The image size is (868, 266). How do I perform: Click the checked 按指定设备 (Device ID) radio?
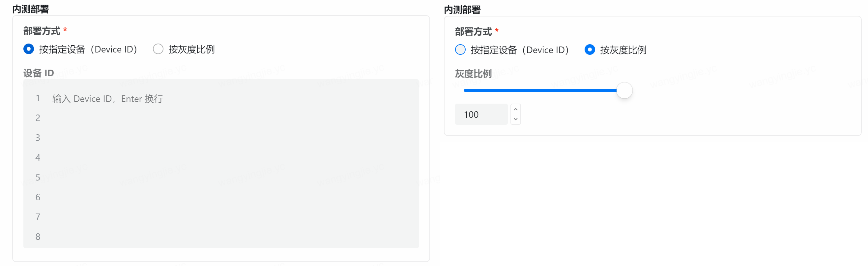(x=29, y=49)
